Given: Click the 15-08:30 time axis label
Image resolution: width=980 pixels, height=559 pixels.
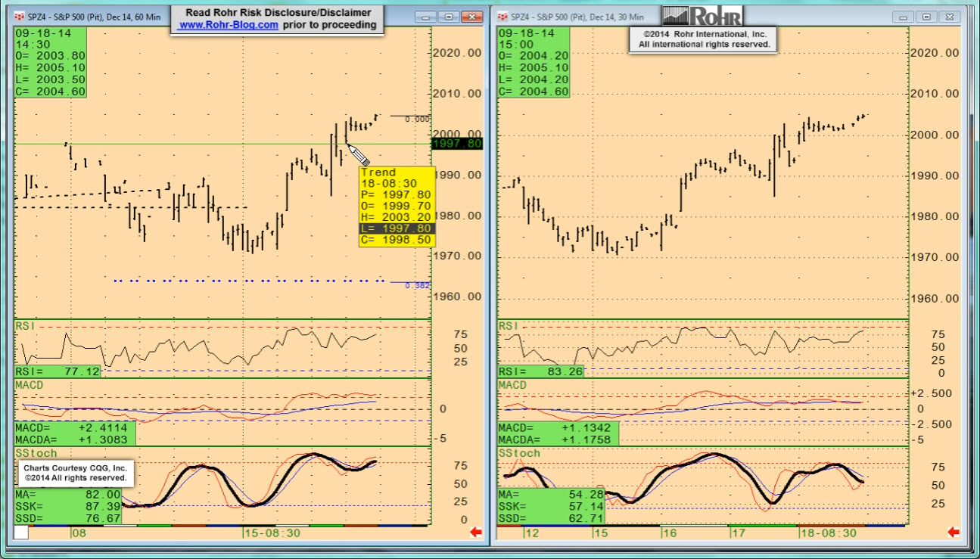Looking at the screenshot, I should pos(272,533).
